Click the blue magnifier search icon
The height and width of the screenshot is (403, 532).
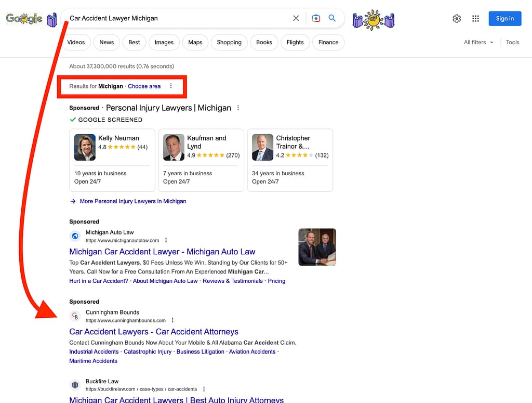pyautogui.click(x=332, y=18)
